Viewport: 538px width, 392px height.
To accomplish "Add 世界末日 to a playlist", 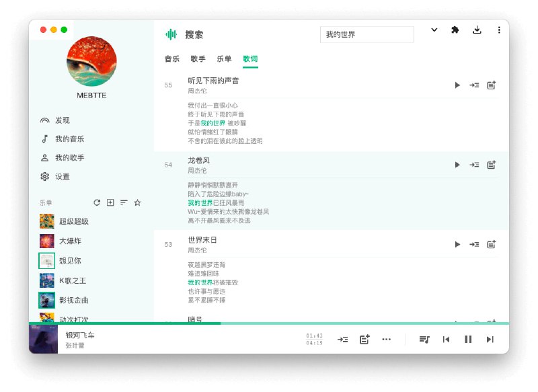I will tap(492, 245).
